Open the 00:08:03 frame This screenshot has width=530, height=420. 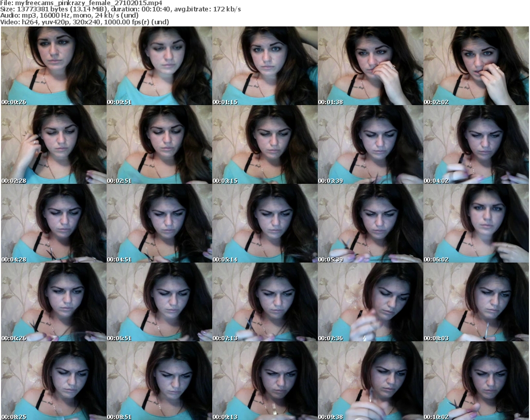click(x=476, y=302)
